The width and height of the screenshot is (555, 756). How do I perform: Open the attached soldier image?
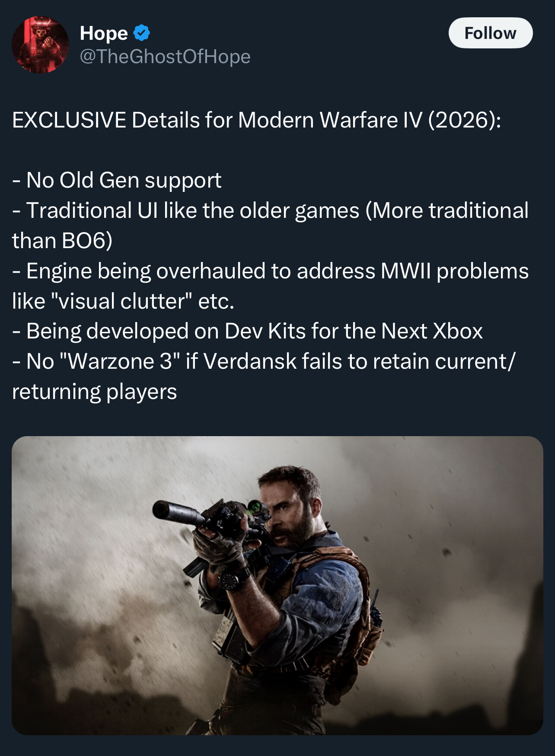coord(277,585)
